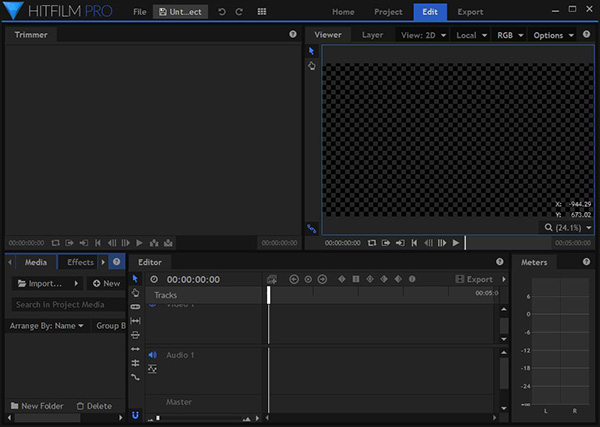Select the slice tool in the Editor toolbar
Viewport: 600px width, 427px height.
(x=135, y=307)
